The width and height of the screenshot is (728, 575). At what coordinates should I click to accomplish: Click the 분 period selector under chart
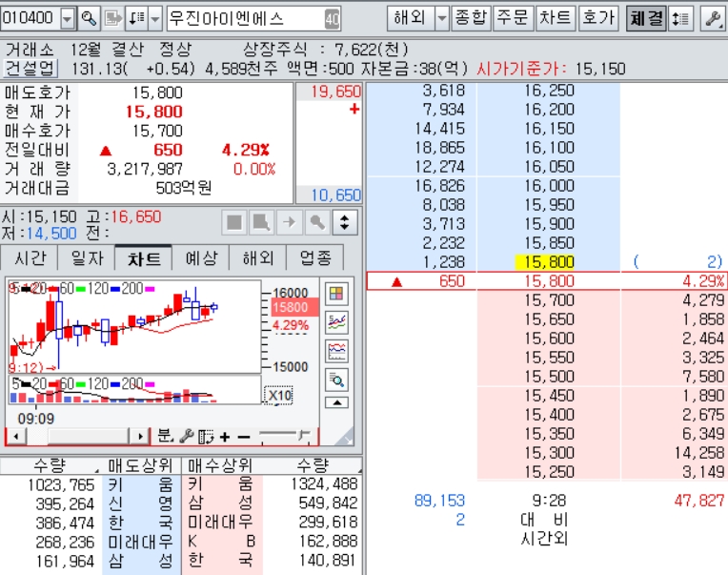tap(165, 436)
